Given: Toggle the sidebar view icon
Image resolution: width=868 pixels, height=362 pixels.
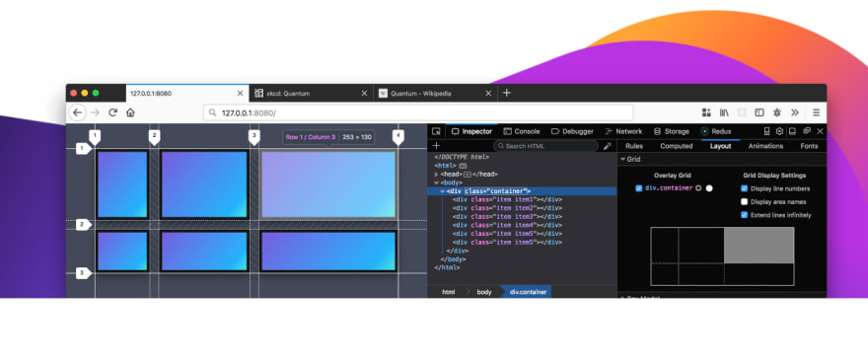Looking at the screenshot, I should click(x=759, y=112).
